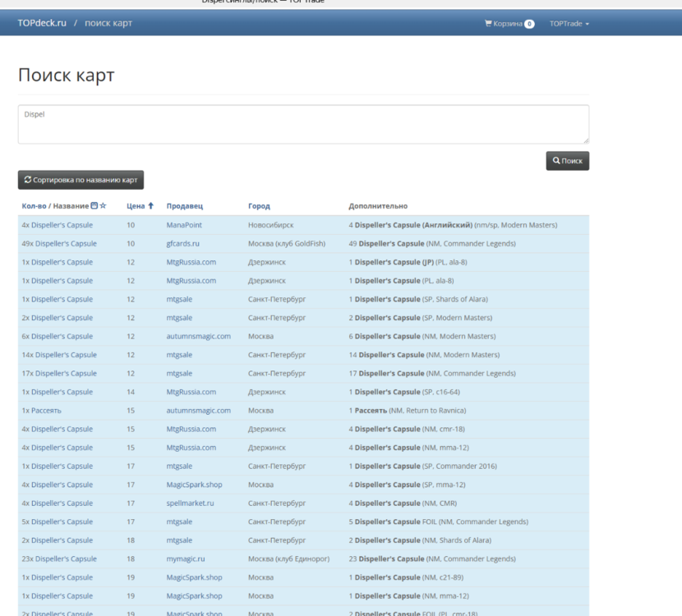This screenshot has width=682, height=616.
Task: Open the TOPTrade dropdown menu
Action: [568, 23]
